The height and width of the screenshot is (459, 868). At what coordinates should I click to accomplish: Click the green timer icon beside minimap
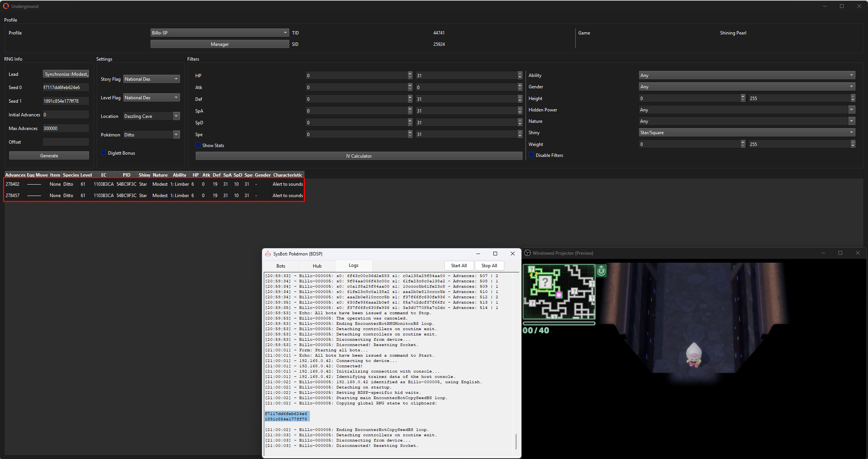(601, 271)
